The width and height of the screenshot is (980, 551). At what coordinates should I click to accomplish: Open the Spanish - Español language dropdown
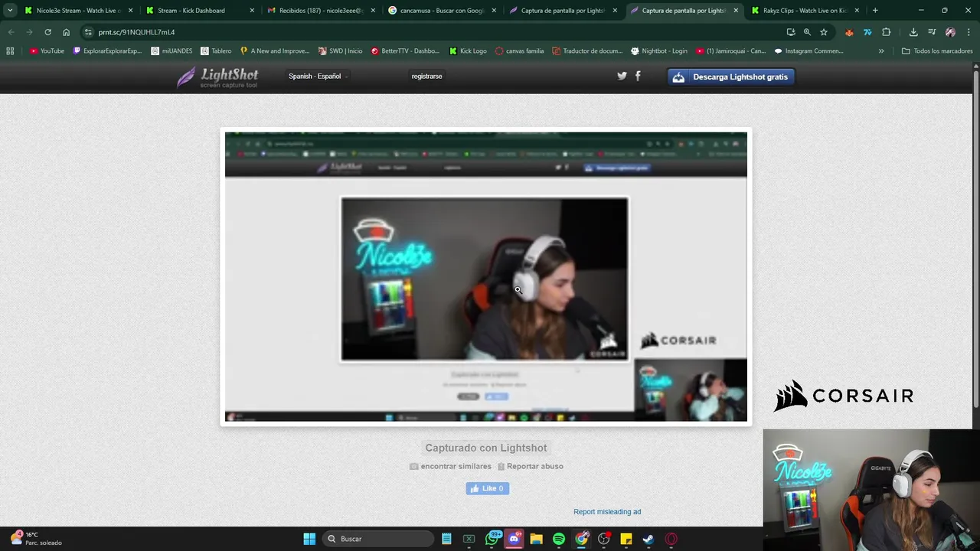tap(318, 77)
